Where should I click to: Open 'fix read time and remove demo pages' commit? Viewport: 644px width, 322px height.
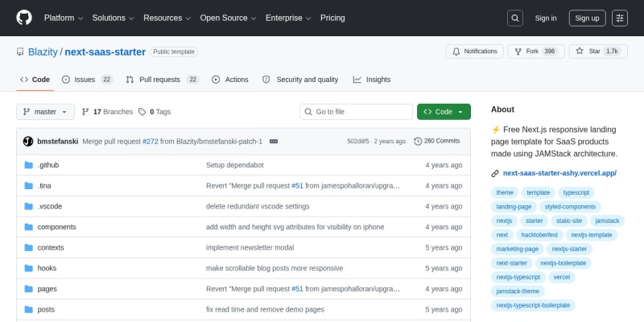point(265,309)
